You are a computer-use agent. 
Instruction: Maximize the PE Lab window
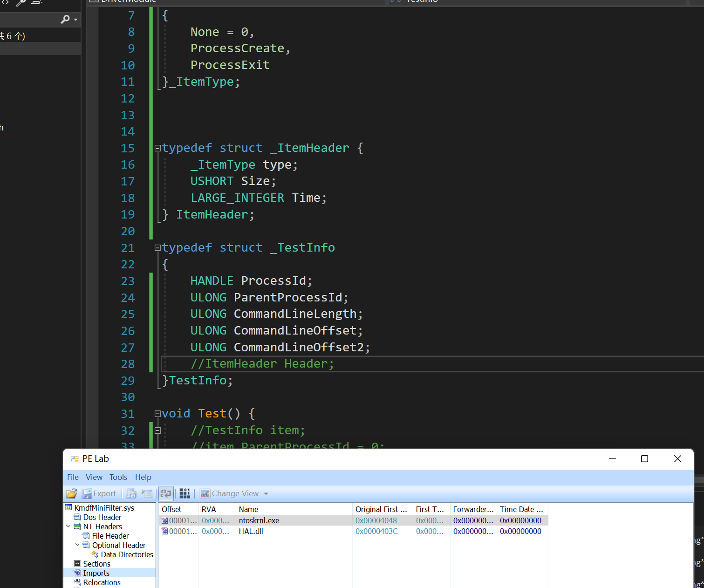click(x=644, y=459)
